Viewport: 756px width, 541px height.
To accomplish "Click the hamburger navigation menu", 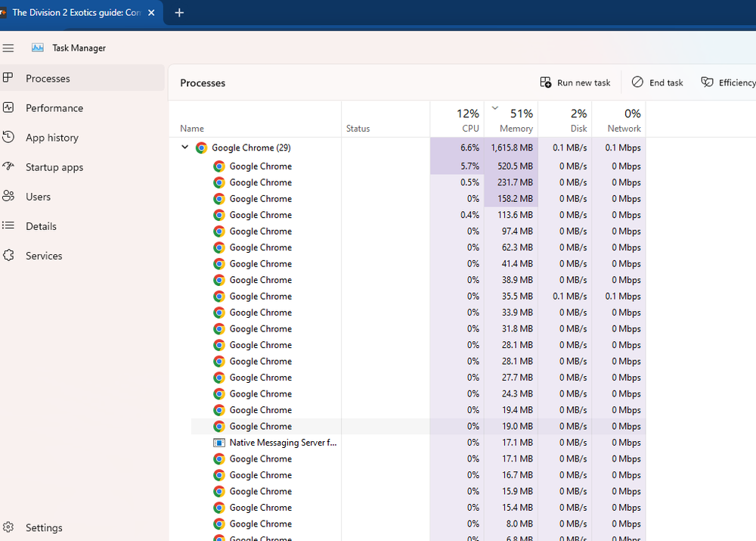I will [x=8, y=48].
